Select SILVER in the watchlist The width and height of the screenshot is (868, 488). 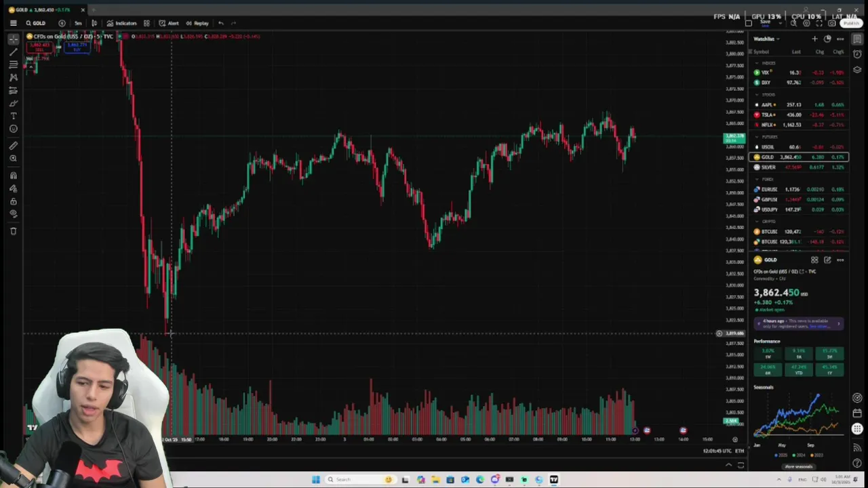799,167
